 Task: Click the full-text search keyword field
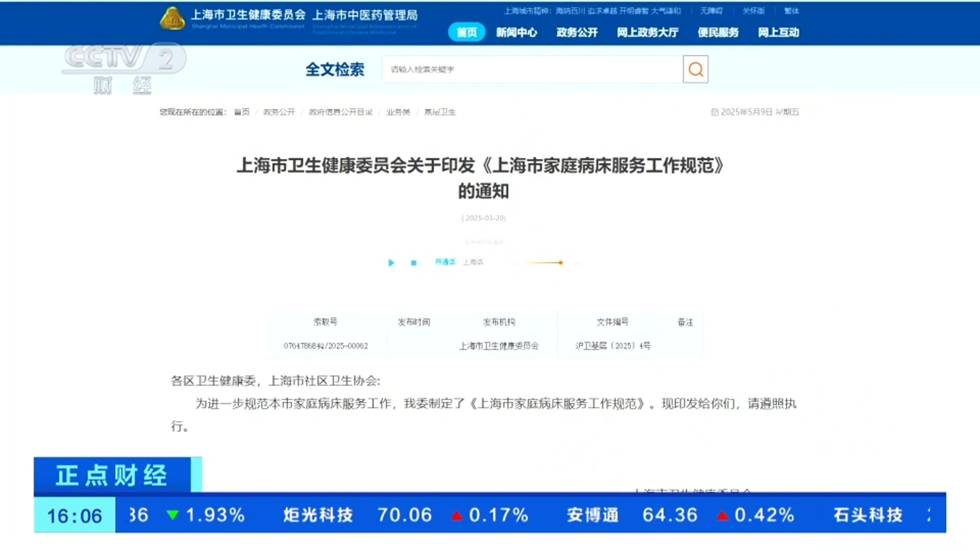tap(531, 69)
